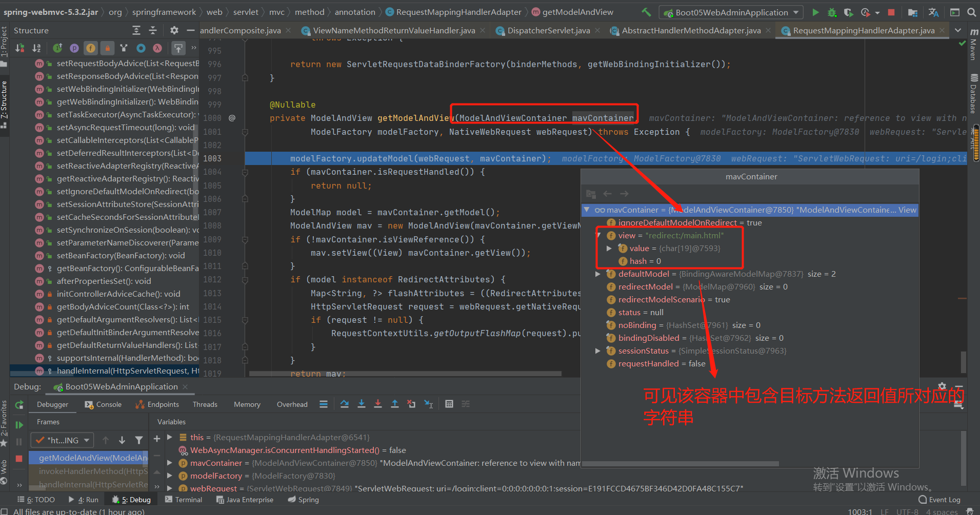Open Structure panel settings gear
Viewport: 980px width, 515px height.
tap(174, 30)
